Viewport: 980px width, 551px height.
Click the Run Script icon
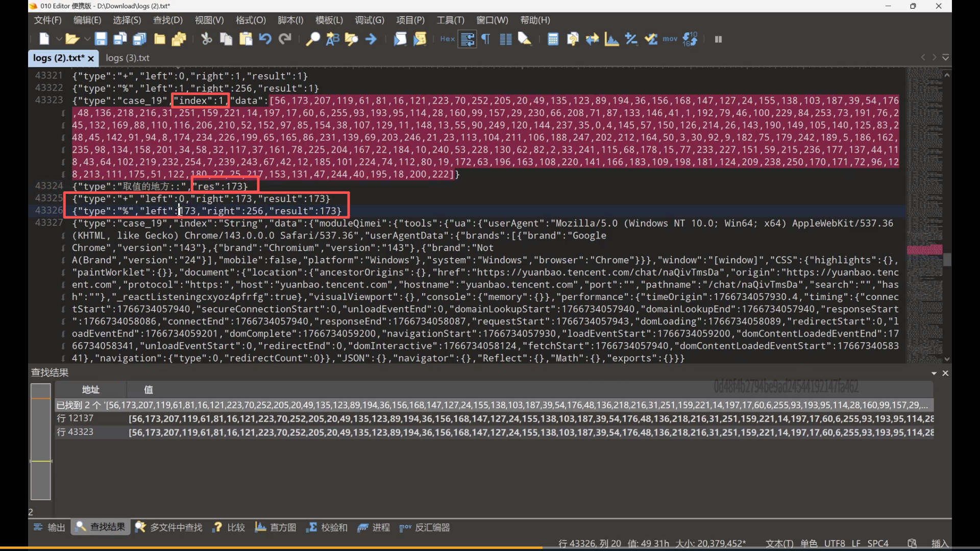(400, 39)
